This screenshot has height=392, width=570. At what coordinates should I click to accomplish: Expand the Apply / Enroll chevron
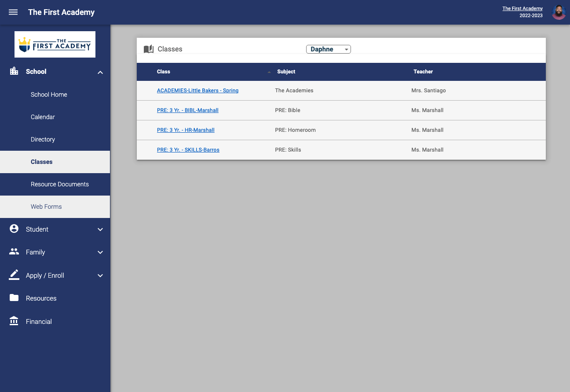pos(100,276)
